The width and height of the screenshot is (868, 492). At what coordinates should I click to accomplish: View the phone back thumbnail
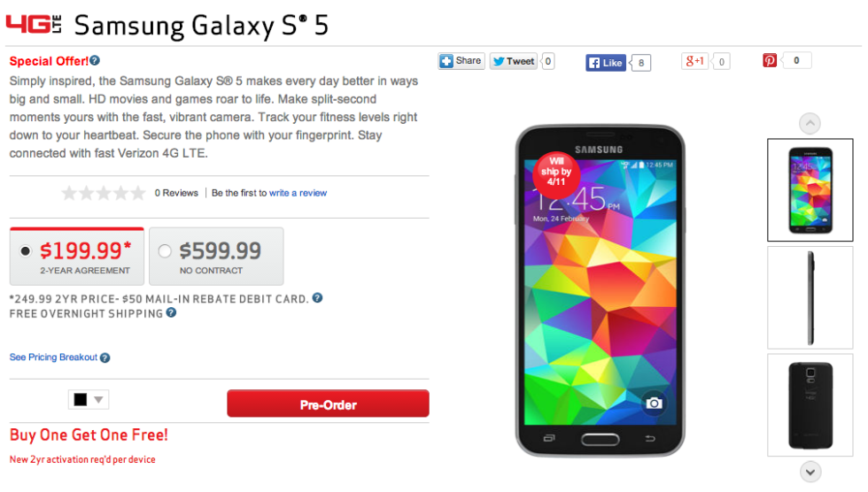coord(810,405)
